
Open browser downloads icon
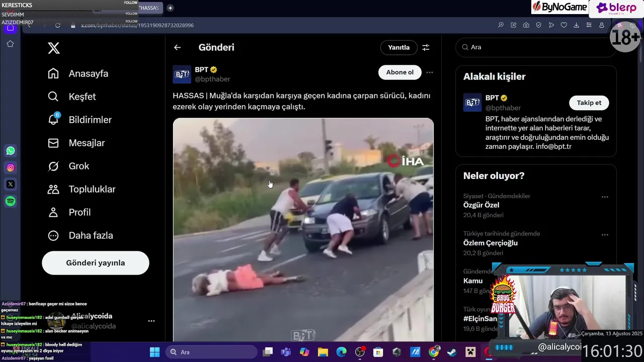click(576, 25)
